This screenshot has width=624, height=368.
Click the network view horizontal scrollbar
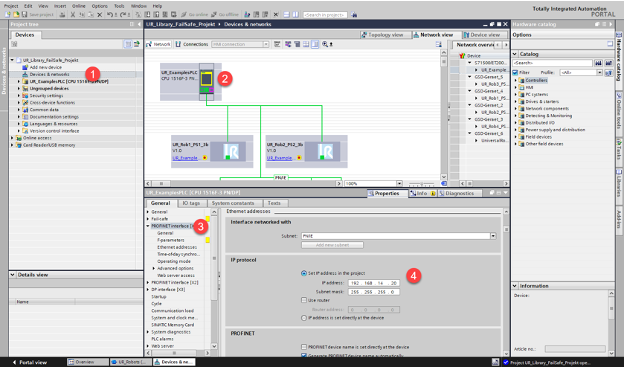click(x=243, y=184)
